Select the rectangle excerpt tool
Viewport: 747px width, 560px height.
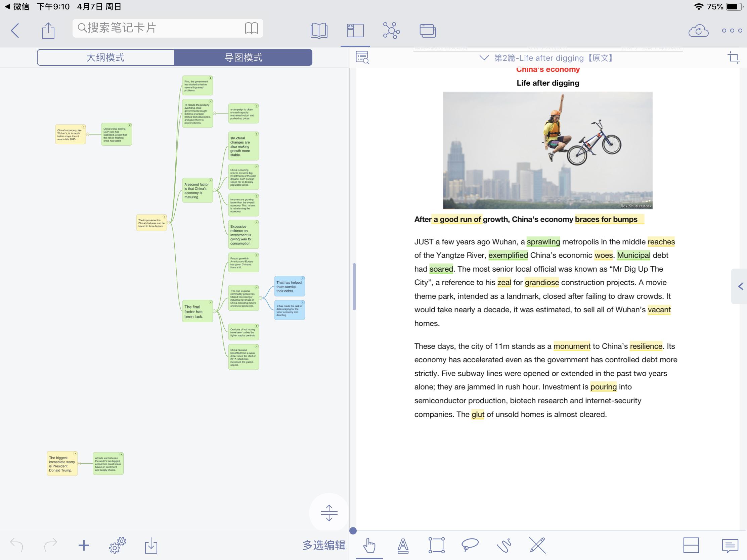point(436,545)
